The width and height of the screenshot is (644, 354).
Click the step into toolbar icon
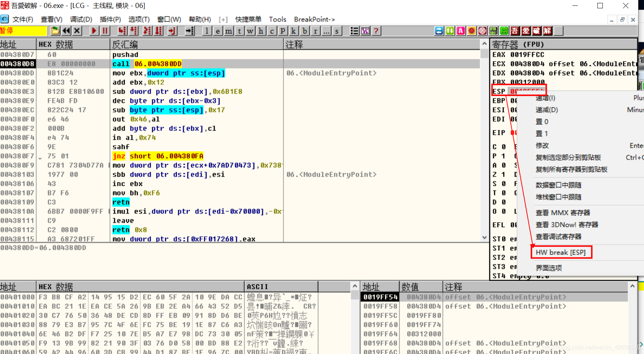(122, 31)
